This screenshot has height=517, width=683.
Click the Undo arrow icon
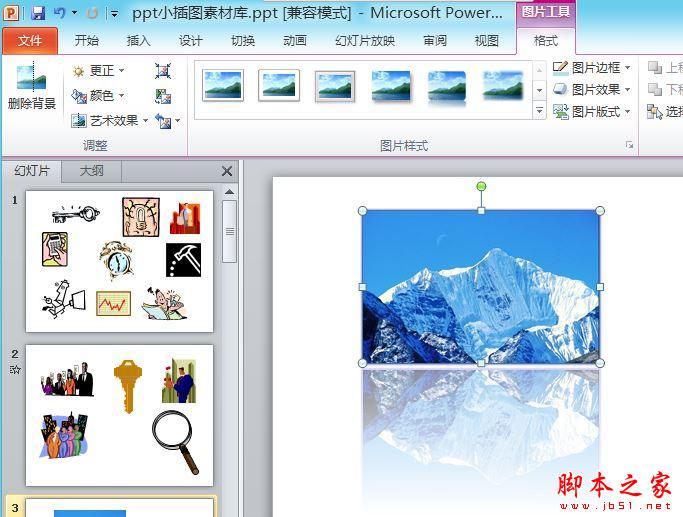(60, 13)
